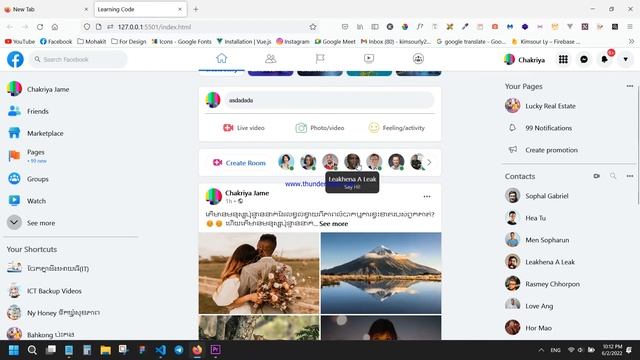Add a Photo/video to post
640x360 pixels.
click(x=320, y=128)
